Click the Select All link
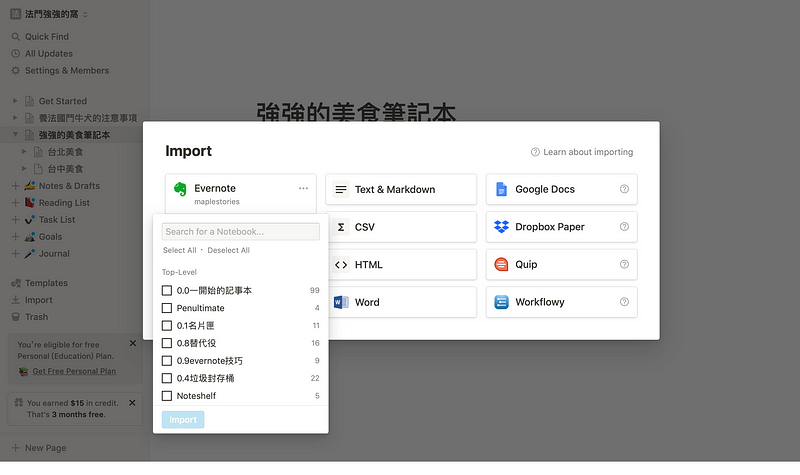This screenshot has height=475, width=800. pyautogui.click(x=180, y=250)
